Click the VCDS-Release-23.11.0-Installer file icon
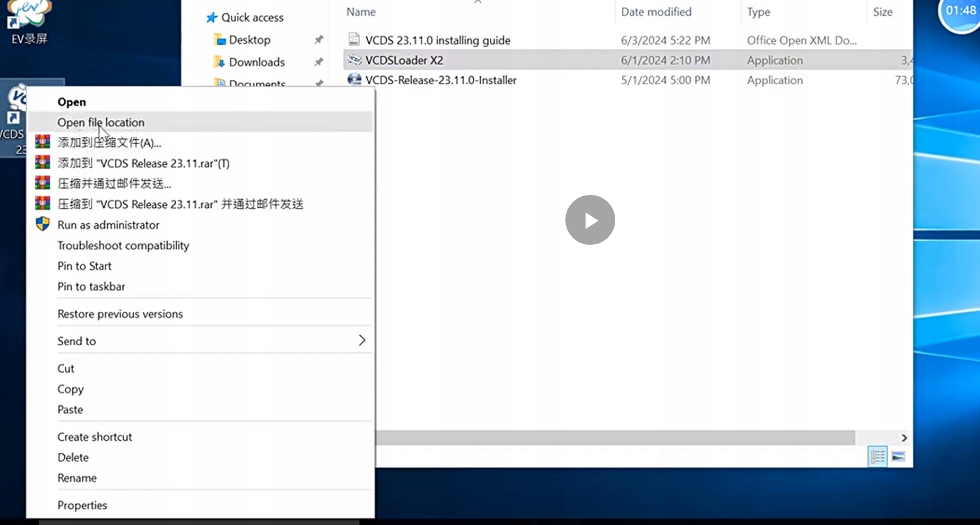This screenshot has width=980, height=525. [x=354, y=79]
